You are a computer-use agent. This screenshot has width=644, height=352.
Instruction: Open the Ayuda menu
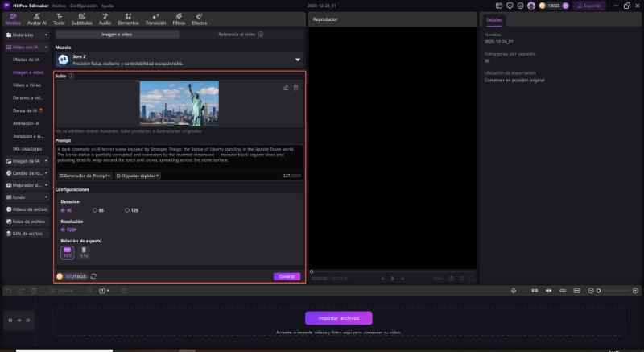(x=107, y=6)
